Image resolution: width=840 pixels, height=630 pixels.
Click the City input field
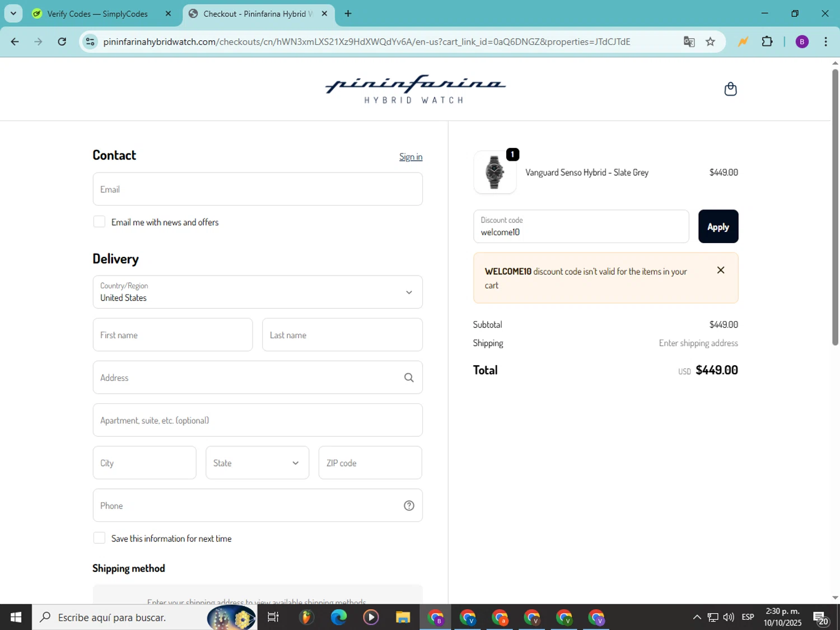(144, 463)
